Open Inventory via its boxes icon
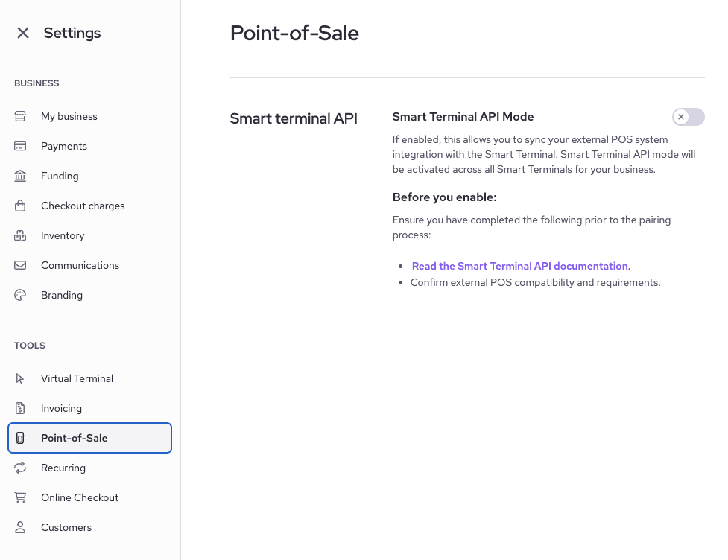Viewport: 728px width, 560px height. pyautogui.click(x=20, y=235)
